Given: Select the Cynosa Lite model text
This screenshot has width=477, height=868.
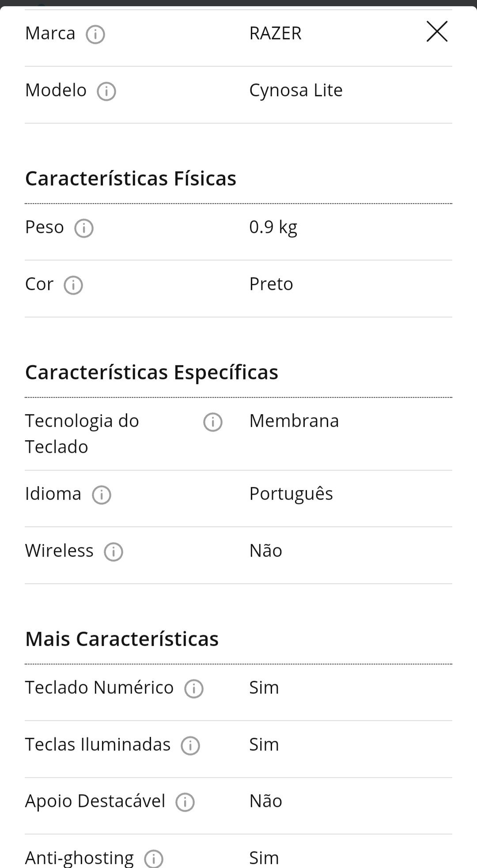Looking at the screenshot, I should [x=296, y=91].
